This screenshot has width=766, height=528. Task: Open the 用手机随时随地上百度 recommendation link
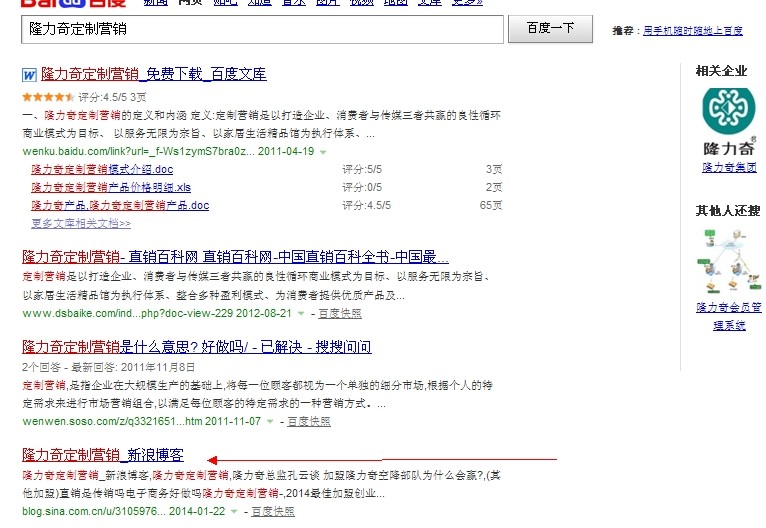pos(693,31)
